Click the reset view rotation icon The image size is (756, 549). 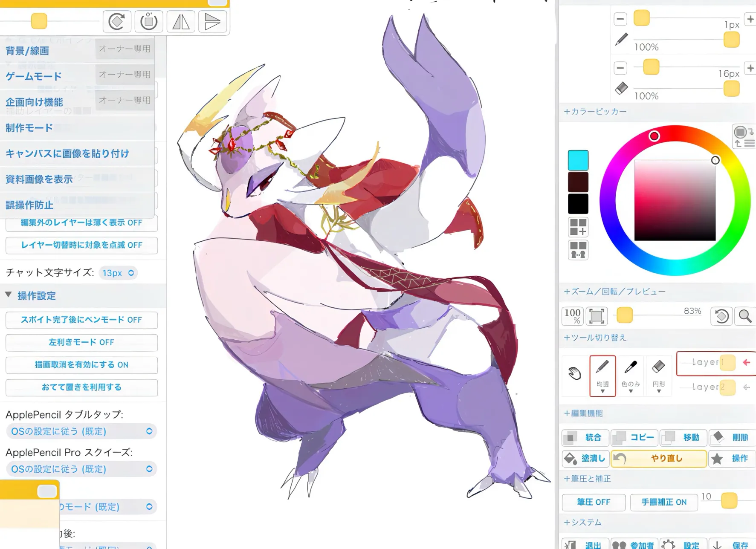pos(722,316)
